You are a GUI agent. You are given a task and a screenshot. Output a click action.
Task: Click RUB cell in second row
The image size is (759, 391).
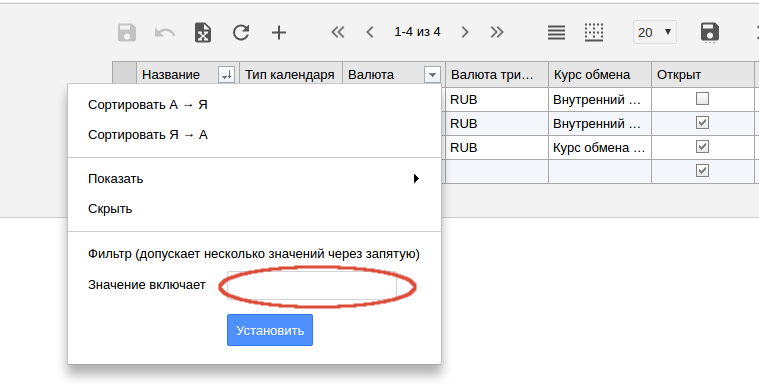pyautogui.click(x=497, y=123)
